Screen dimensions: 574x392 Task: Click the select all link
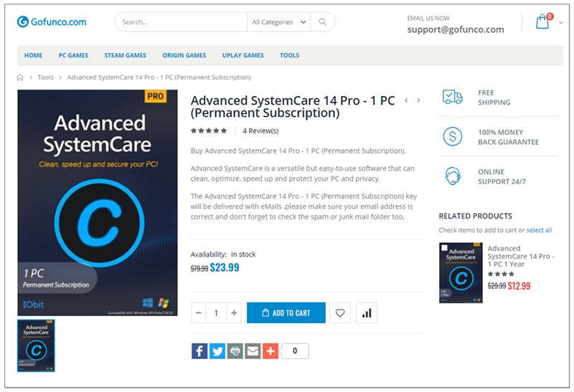539,230
